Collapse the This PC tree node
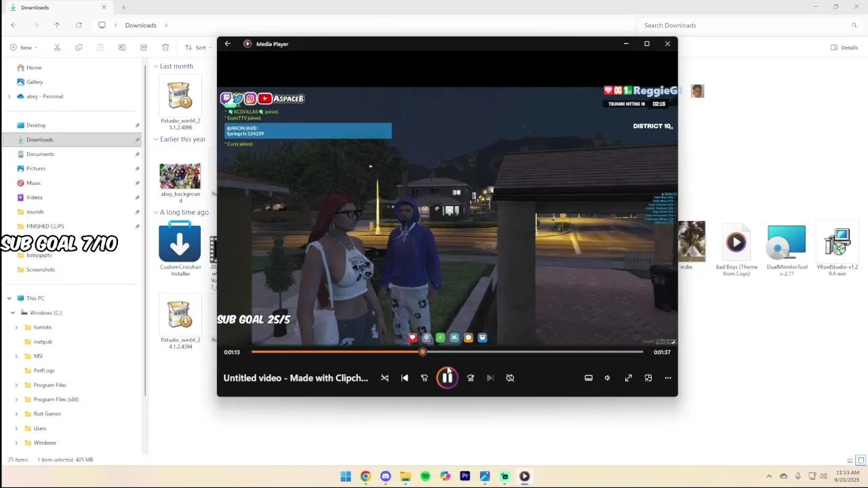Image resolution: width=868 pixels, height=488 pixels. click(9, 298)
